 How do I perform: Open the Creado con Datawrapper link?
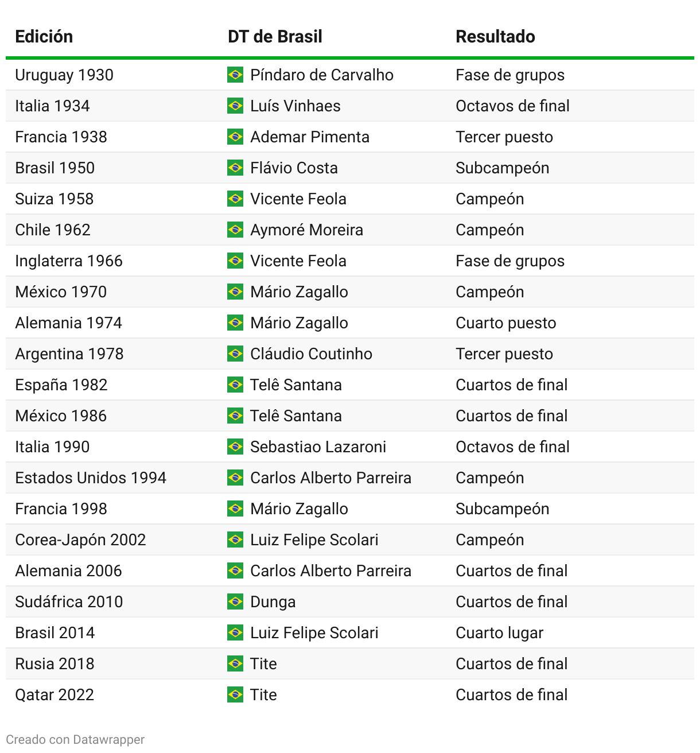(x=75, y=739)
